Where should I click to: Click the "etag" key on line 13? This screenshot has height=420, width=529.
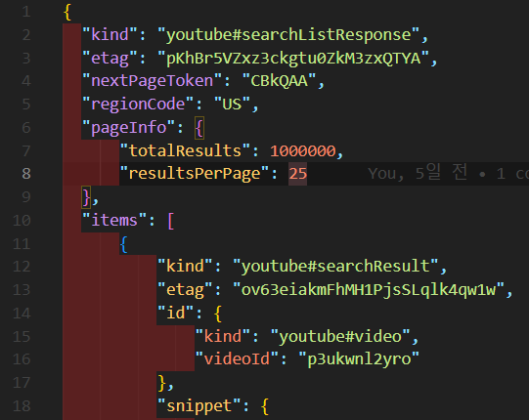coord(185,289)
